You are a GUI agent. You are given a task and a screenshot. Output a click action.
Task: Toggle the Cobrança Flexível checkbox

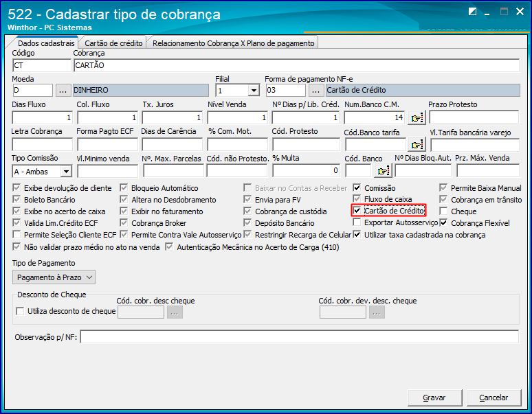(443, 222)
